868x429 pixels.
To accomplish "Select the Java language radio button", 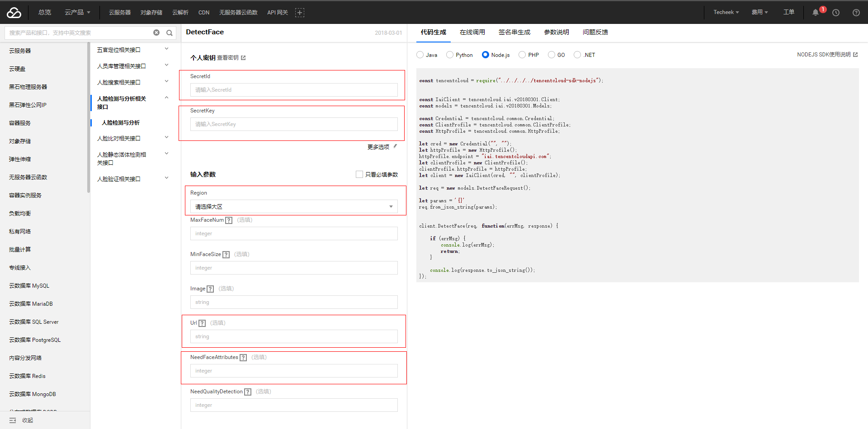I will click(420, 55).
